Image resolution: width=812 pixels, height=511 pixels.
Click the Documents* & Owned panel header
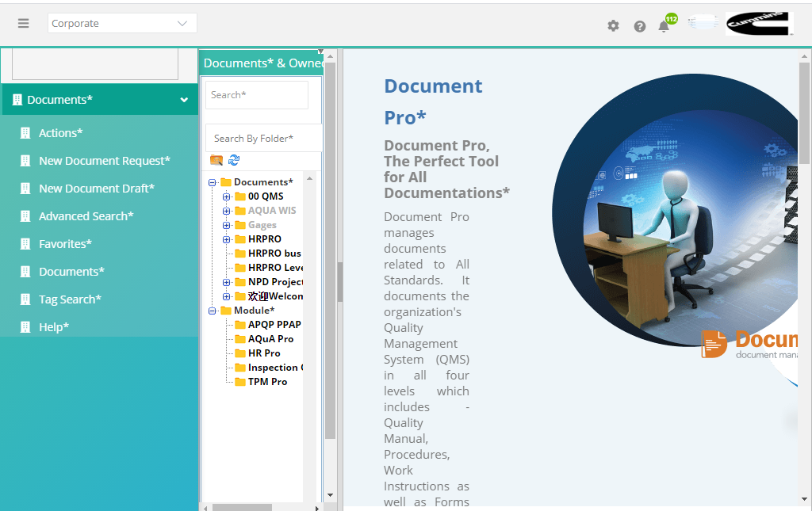point(262,63)
